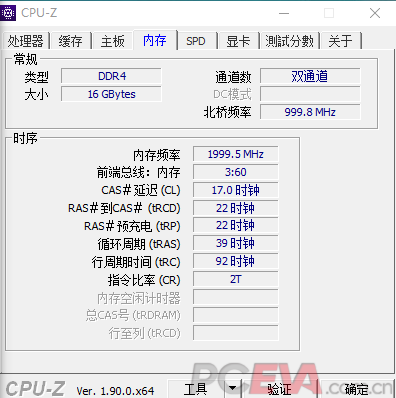The width and height of the screenshot is (396, 398).
Task: Open the 关于 tab
Action: tap(340, 41)
